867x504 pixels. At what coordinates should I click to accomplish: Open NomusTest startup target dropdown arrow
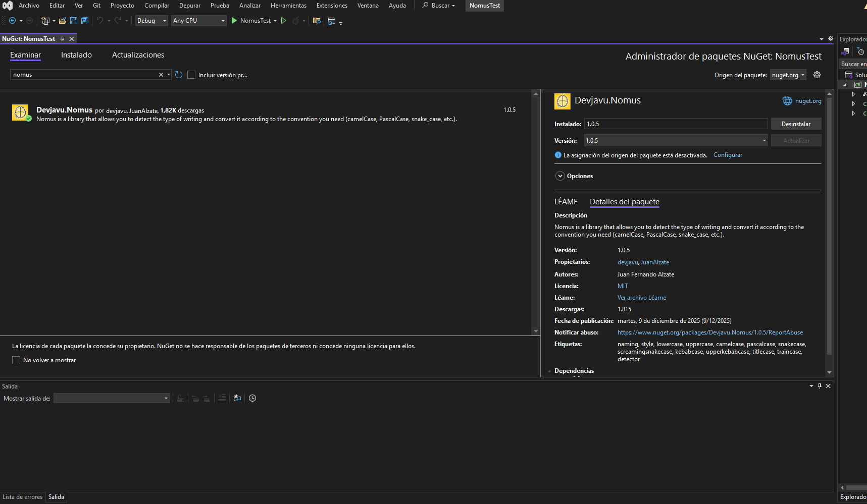pos(275,21)
